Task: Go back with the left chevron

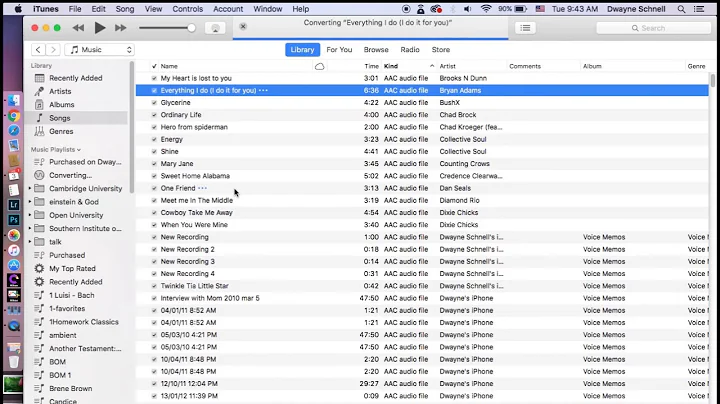Action: (39, 50)
